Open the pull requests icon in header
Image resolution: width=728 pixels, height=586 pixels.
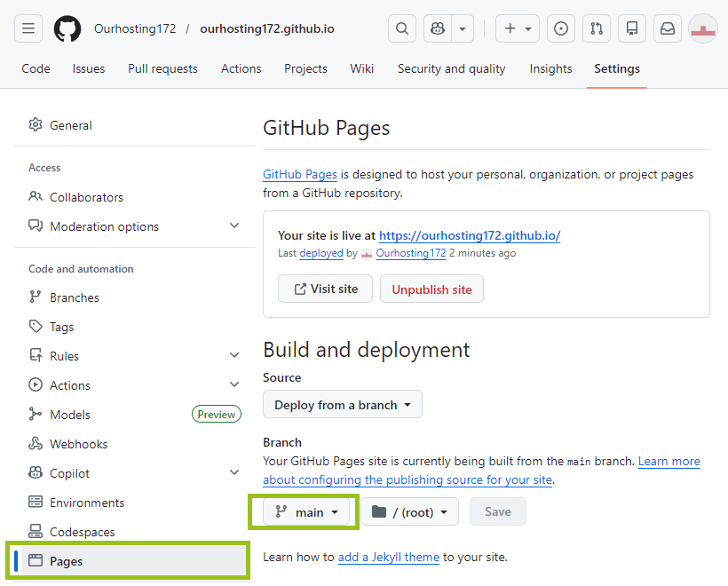[597, 28]
